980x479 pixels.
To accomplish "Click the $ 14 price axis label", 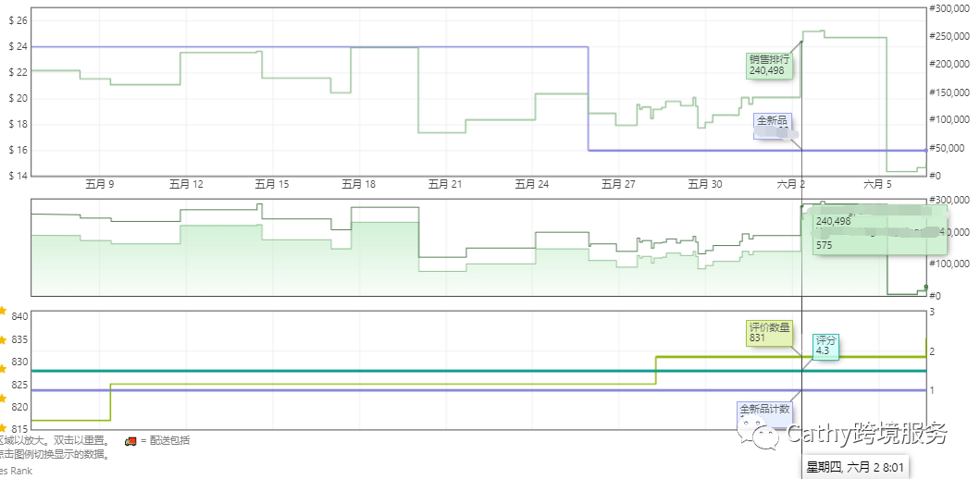I will (19, 176).
